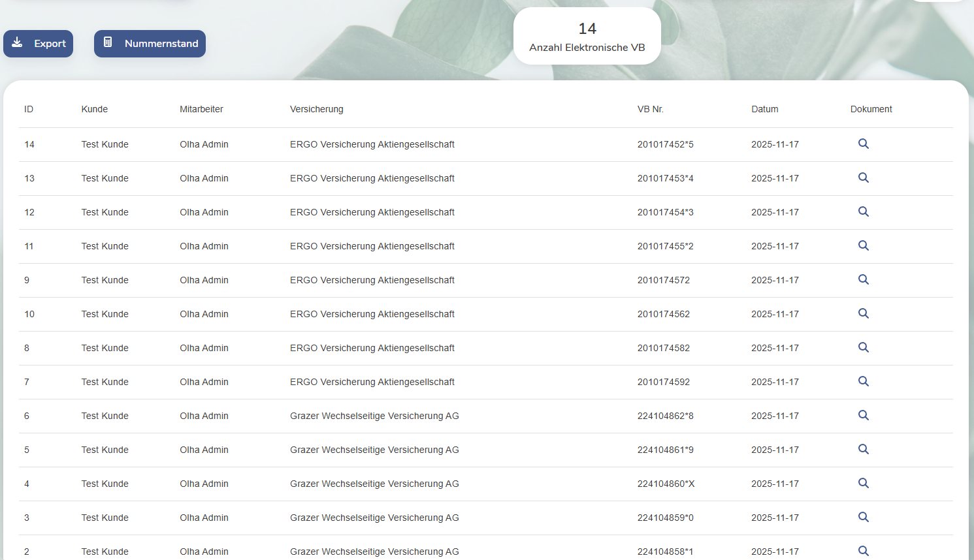Click the Export button
Image resolution: width=974 pixels, height=560 pixels.
pyautogui.click(x=38, y=44)
